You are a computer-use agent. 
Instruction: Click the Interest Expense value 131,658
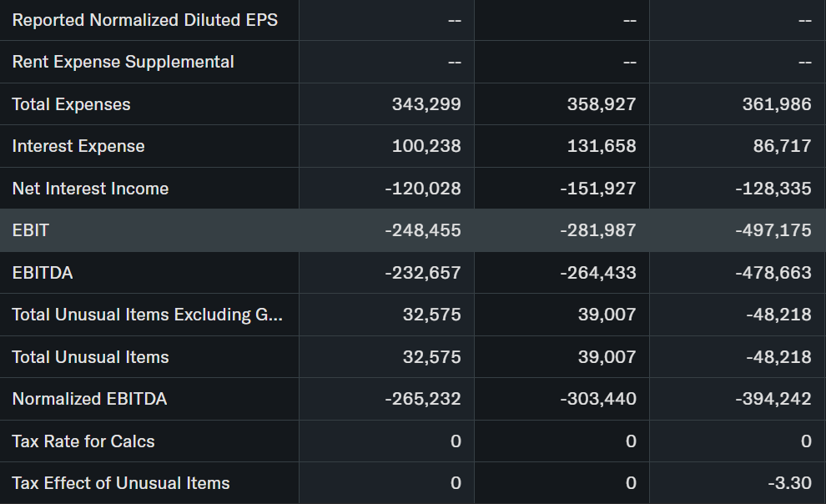click(602, 146)
